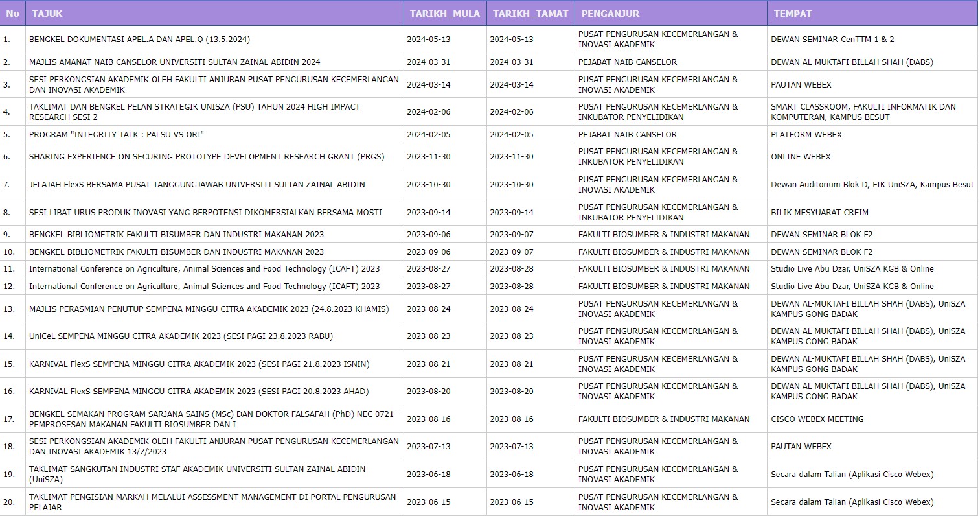Image resolution: width=980 pixels, height=516 pixels.
Task: Click the TARIKH_MULA column header
Action: (445, 14)
